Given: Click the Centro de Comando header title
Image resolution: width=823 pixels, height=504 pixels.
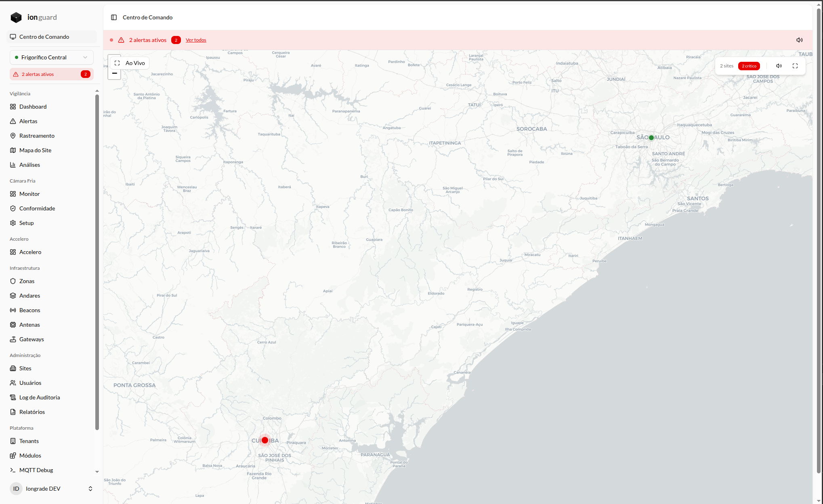Looking at the screenshot, I should tap(147, 17).
